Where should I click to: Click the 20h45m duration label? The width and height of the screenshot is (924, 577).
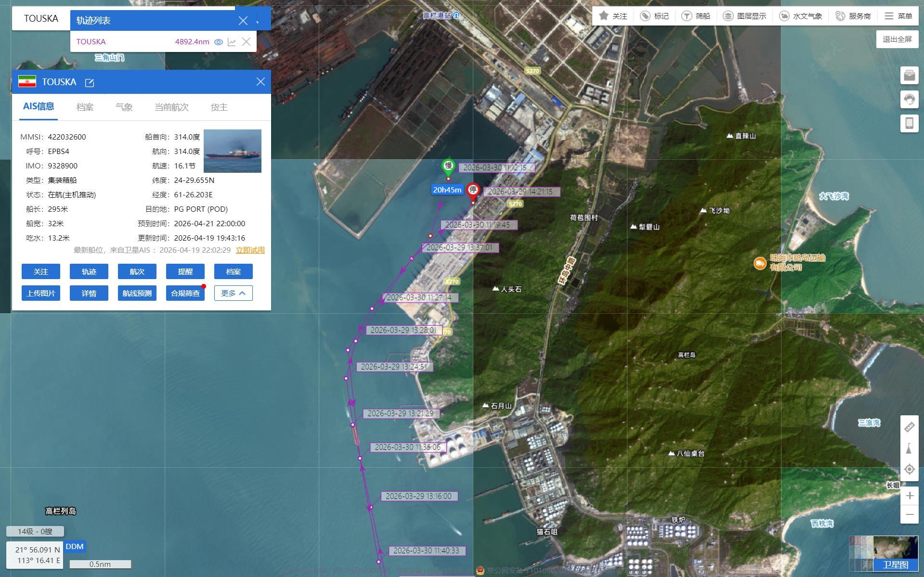(x=447, y=190)
